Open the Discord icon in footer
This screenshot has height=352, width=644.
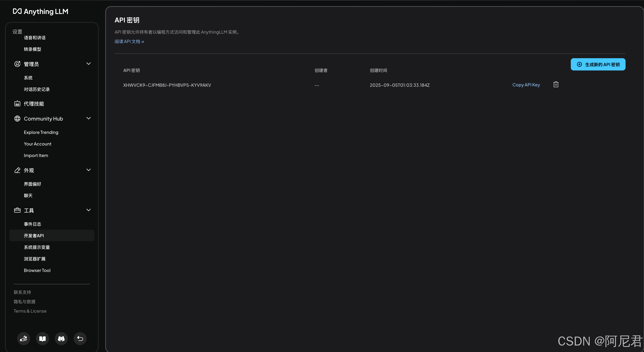(x=61, y=338)
